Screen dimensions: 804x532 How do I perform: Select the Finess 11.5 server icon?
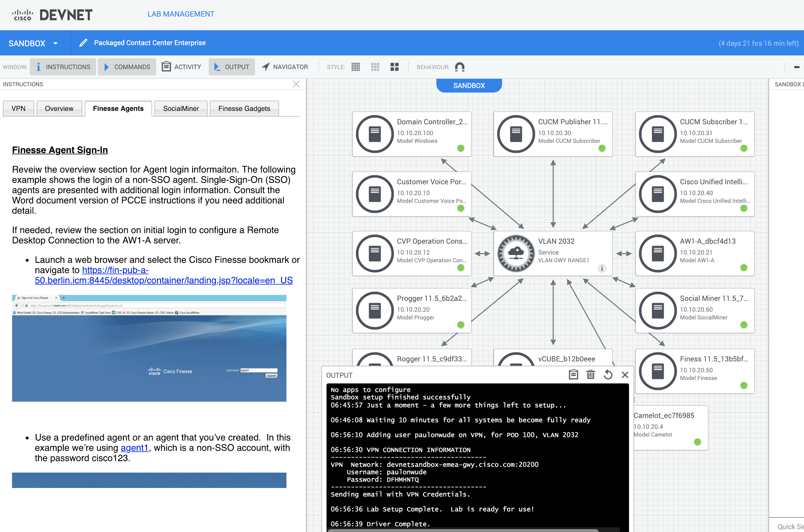[x=658, y=371]
